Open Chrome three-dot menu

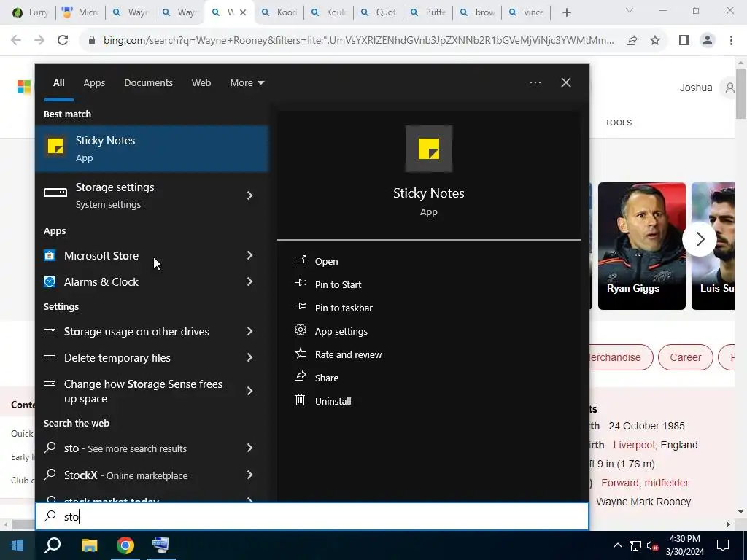731,40
